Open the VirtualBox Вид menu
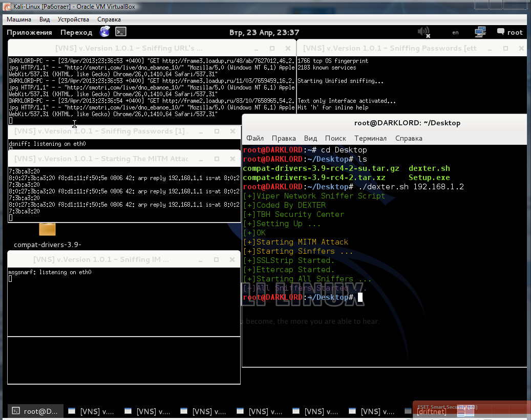Screen dimensions: 531x420 coord(45,19)
